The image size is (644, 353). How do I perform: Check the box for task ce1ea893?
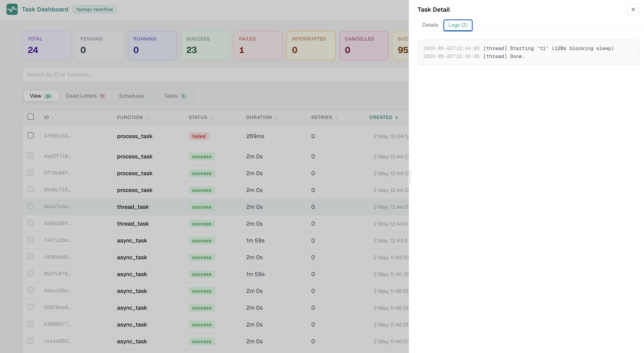click(x=31, y=341)
